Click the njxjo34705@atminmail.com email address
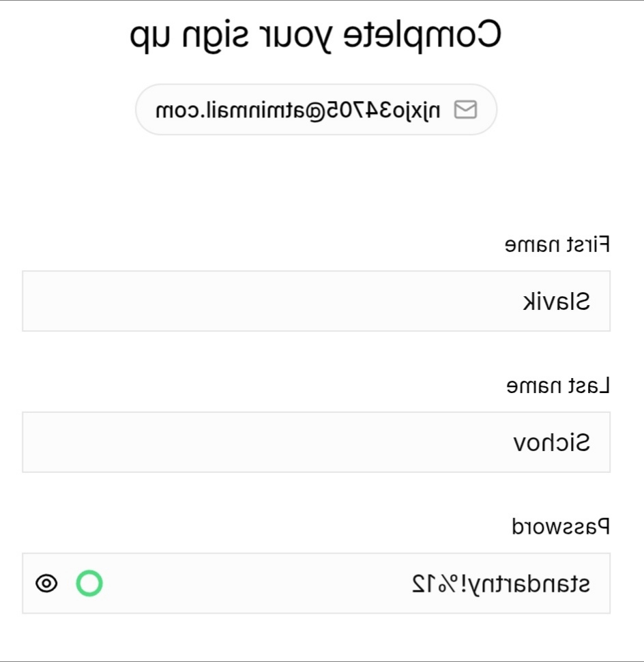The image size is (644, 662). [299, 109]
